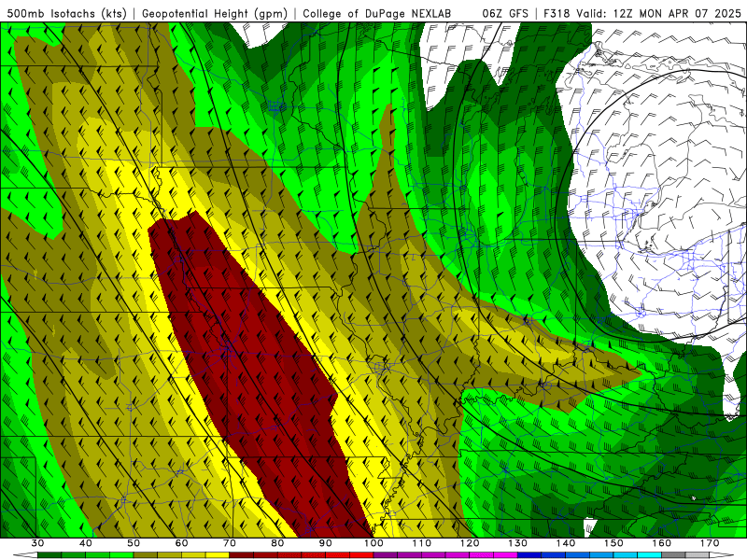Click the darkest green color bar swatch
The width and height of the screenshot is (747, 560).
click(49, 555)
